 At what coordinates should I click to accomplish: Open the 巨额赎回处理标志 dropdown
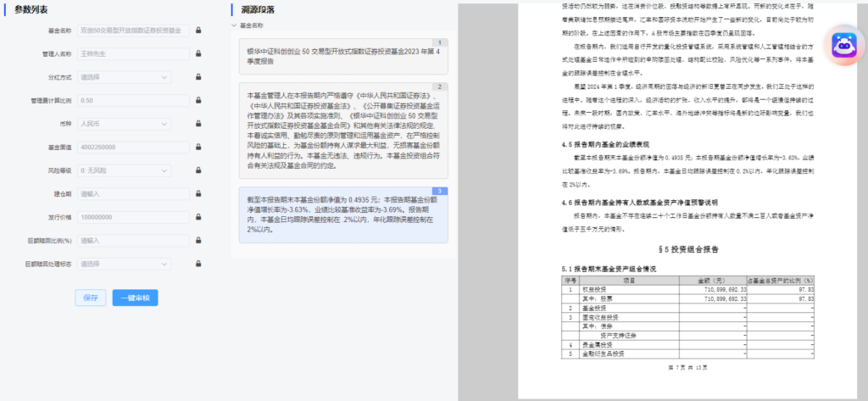click(124, 265)
